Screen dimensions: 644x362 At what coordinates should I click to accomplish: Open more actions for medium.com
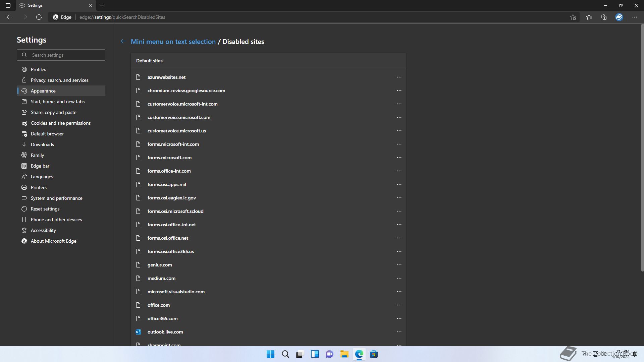click(399, 278)
